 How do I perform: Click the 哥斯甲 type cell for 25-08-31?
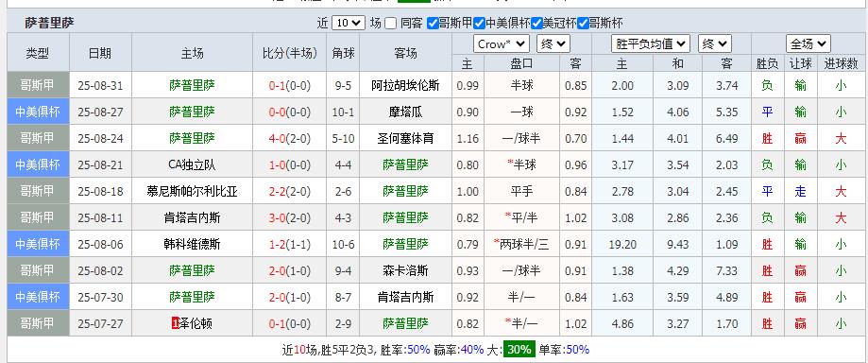pyautogui.click(x=38, y=85)
